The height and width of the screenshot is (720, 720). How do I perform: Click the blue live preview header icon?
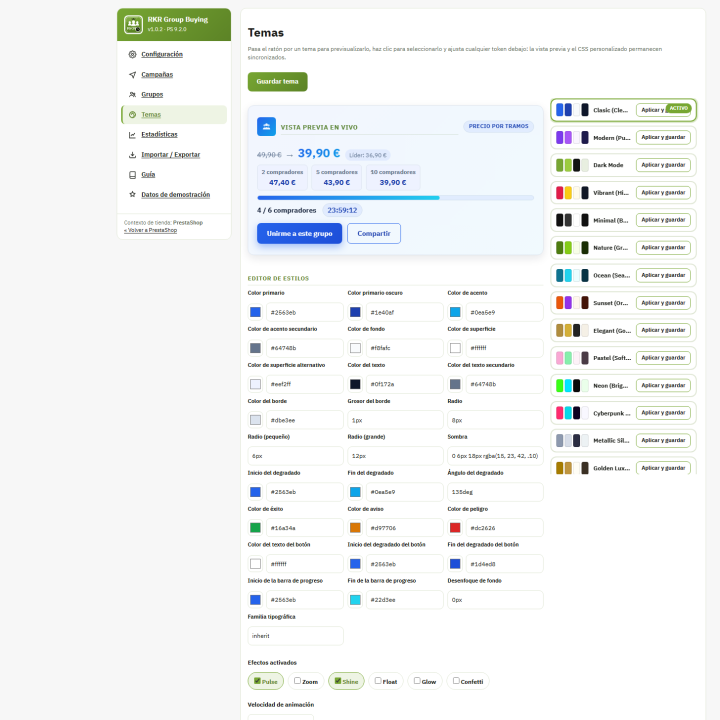tap(266, 127)
